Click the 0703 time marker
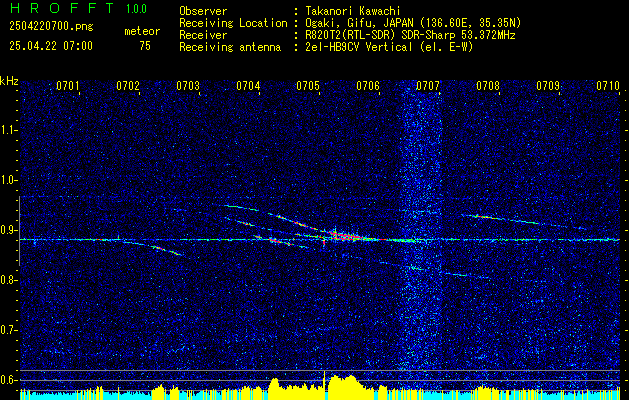The width and height of the screenshot is (629, 400). click(188, 85)
